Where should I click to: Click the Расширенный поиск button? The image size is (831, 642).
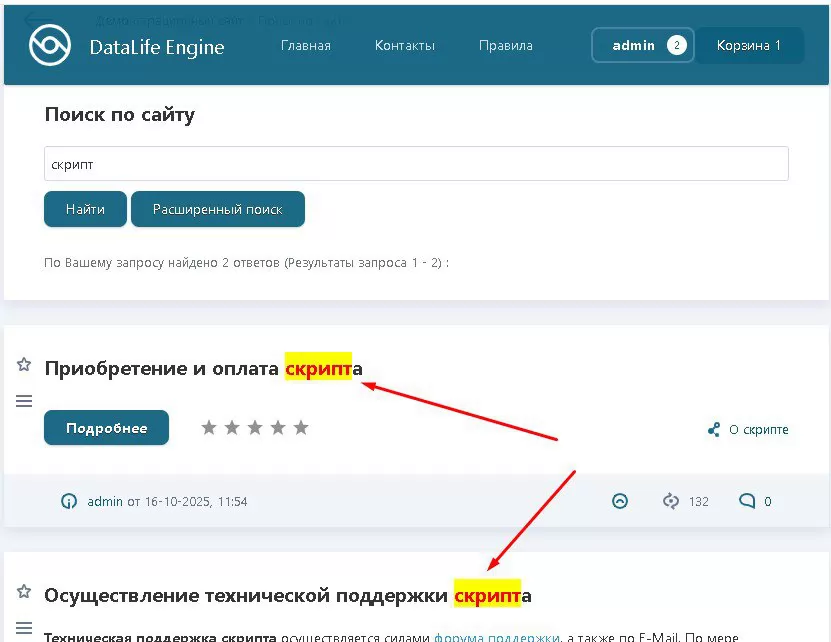tap(217, 210)
